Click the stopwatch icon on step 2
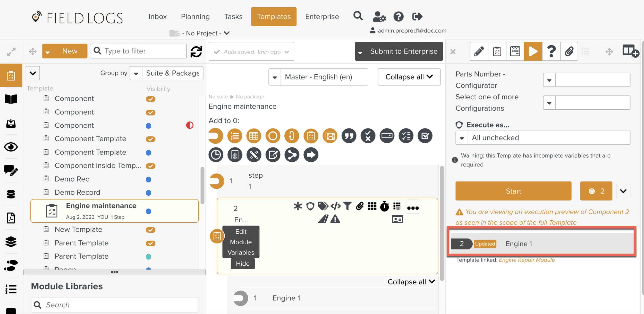This screenshot has width=644, height=314. click(x=385, y=206)
